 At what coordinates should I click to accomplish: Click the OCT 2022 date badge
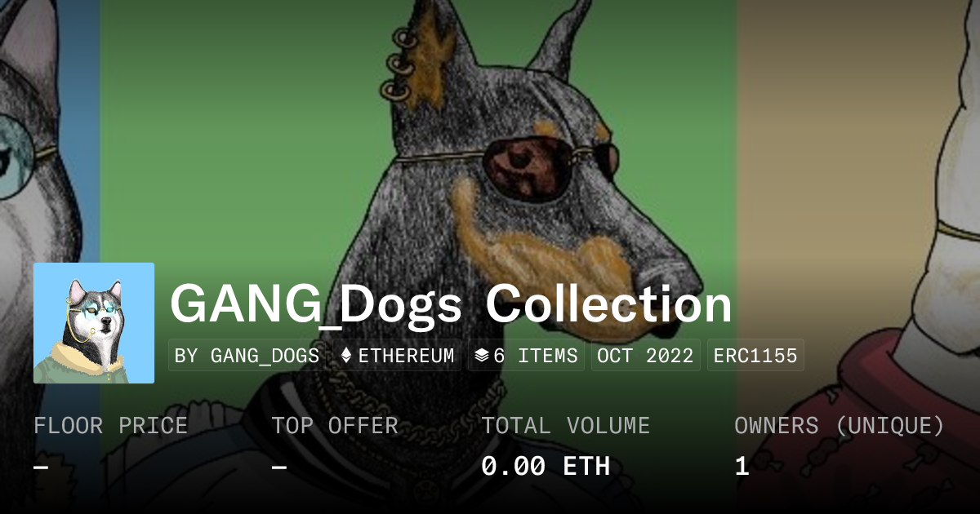(x=645, y=356)
